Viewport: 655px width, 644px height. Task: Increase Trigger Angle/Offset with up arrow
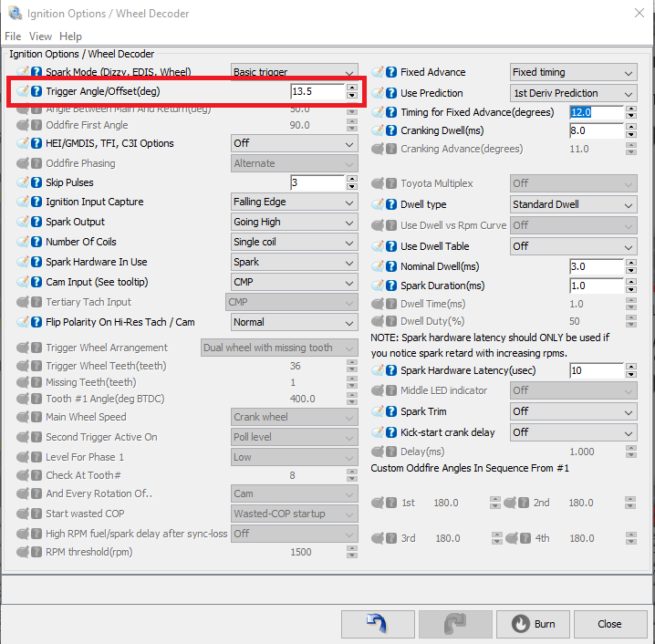352,88
